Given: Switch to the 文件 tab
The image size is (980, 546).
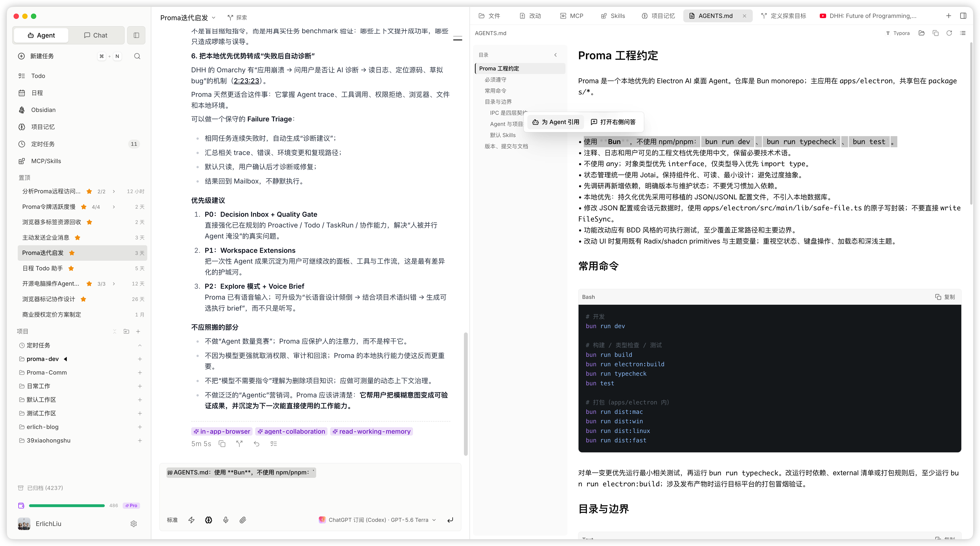Looking at the screenshot, I should 489,16.
